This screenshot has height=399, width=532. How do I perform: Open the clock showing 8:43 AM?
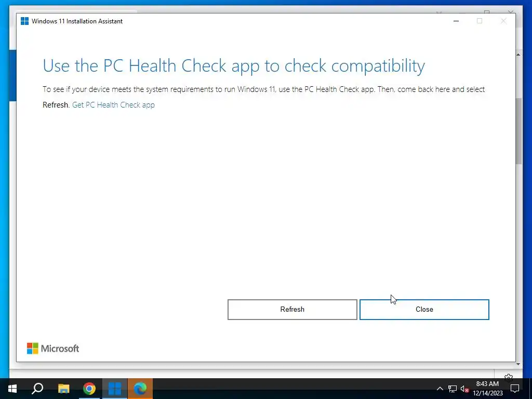487,389
